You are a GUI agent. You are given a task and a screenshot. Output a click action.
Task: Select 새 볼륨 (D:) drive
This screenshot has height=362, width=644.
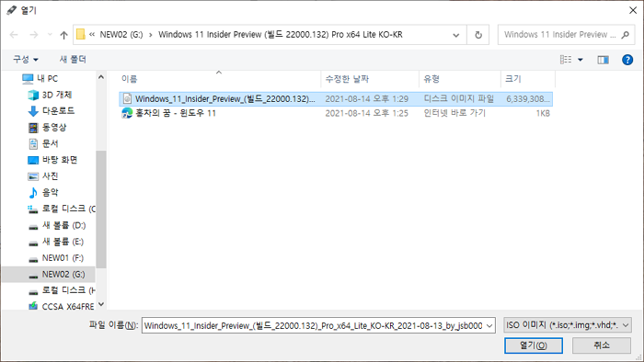[x=56, y=225]
